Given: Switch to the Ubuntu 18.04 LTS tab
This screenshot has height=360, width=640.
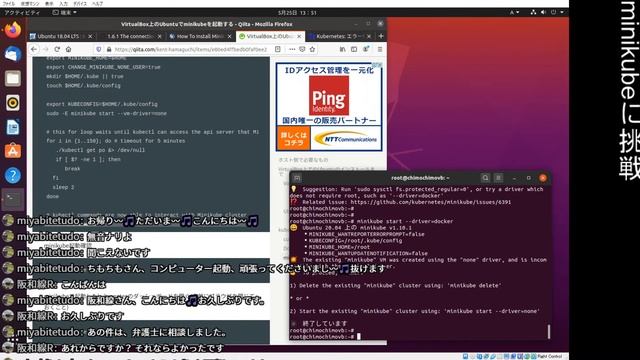Looking at the screenshot, I should pyautogui.click(x=61, y=36).
